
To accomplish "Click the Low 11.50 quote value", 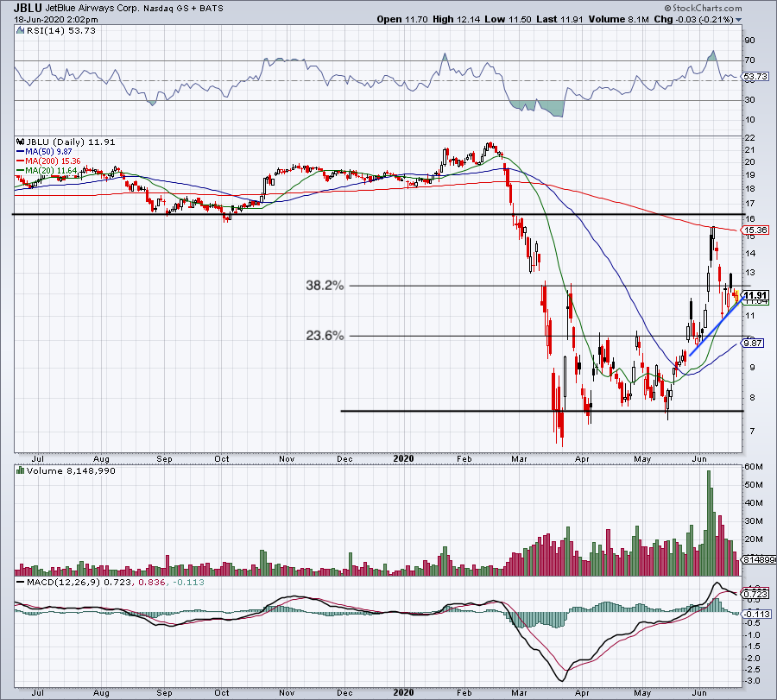I will pyautogui.click(x=508, y=19).
